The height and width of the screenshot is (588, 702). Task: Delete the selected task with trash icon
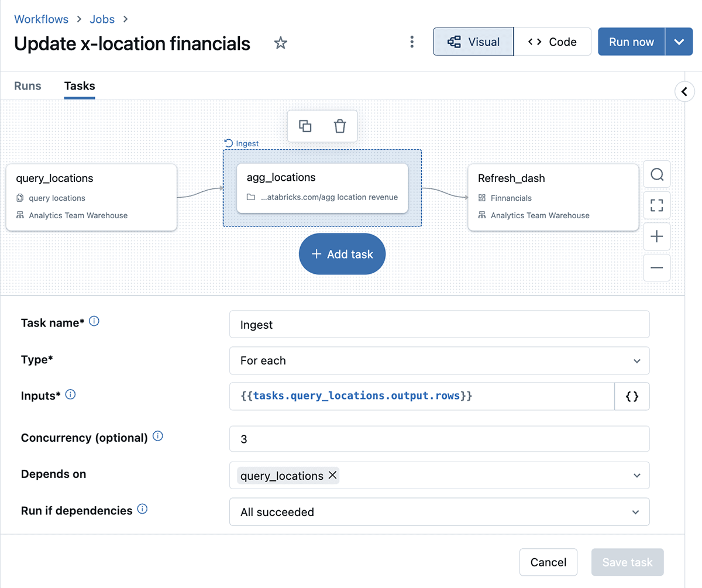(340, 126)
